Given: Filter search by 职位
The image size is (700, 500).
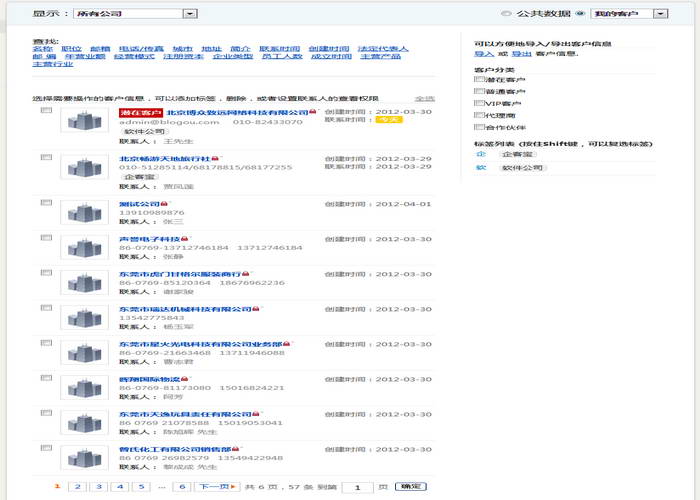Looking at the screenshot, I should pyautogui.click(x=71, y=49).
